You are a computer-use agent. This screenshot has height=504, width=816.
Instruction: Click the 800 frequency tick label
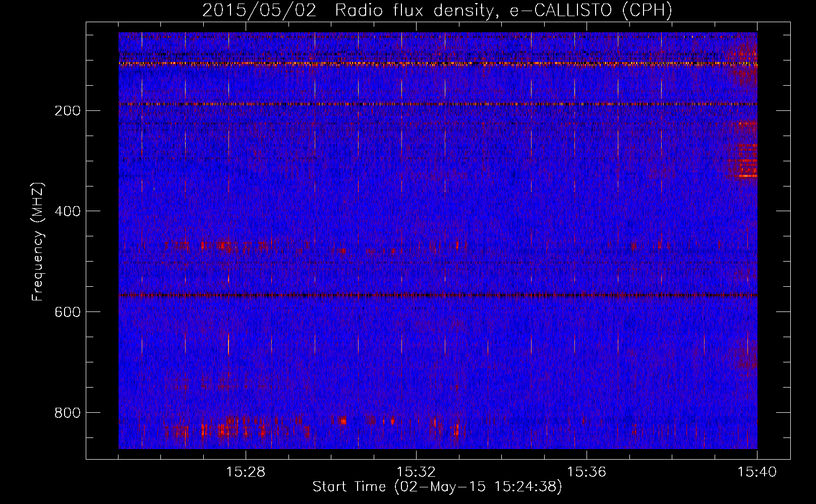[68, 413]
